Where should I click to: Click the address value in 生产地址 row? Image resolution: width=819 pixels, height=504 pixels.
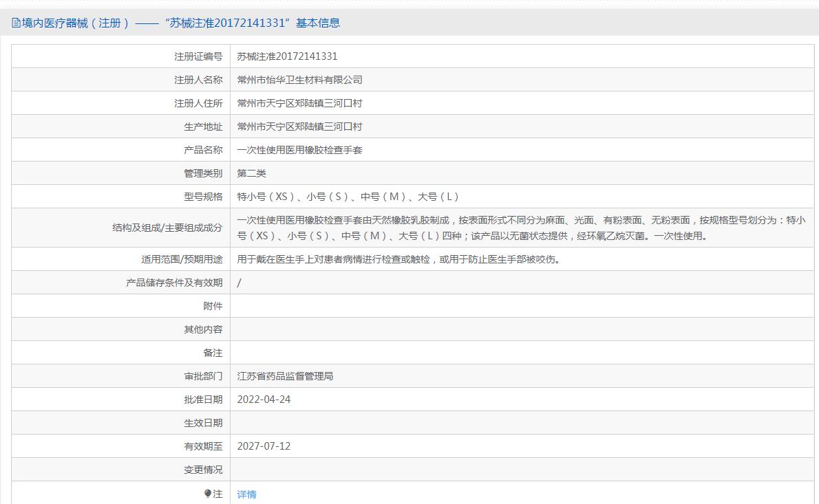[300, 127]
